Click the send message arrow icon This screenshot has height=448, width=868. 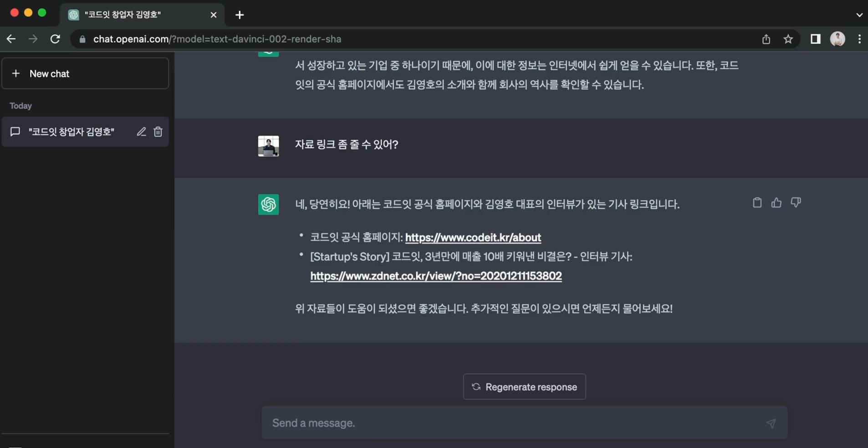click(x=771, y=423)
